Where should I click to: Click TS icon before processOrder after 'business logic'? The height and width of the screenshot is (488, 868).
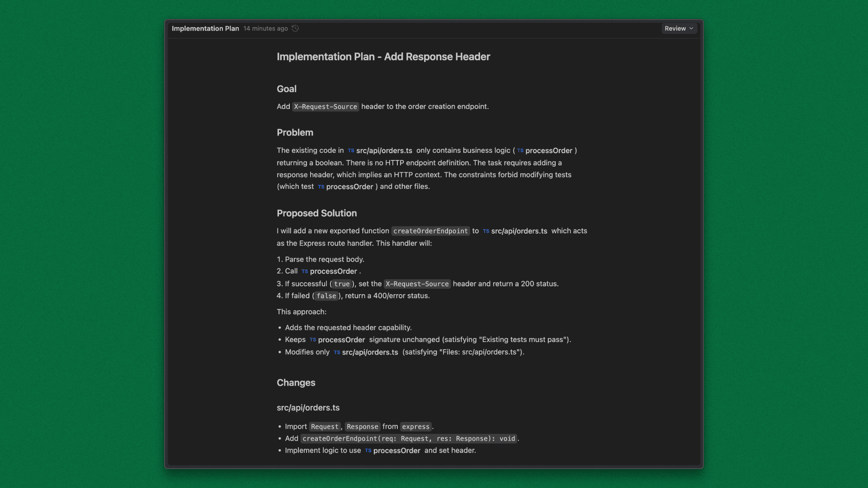(x=520, y=150)
